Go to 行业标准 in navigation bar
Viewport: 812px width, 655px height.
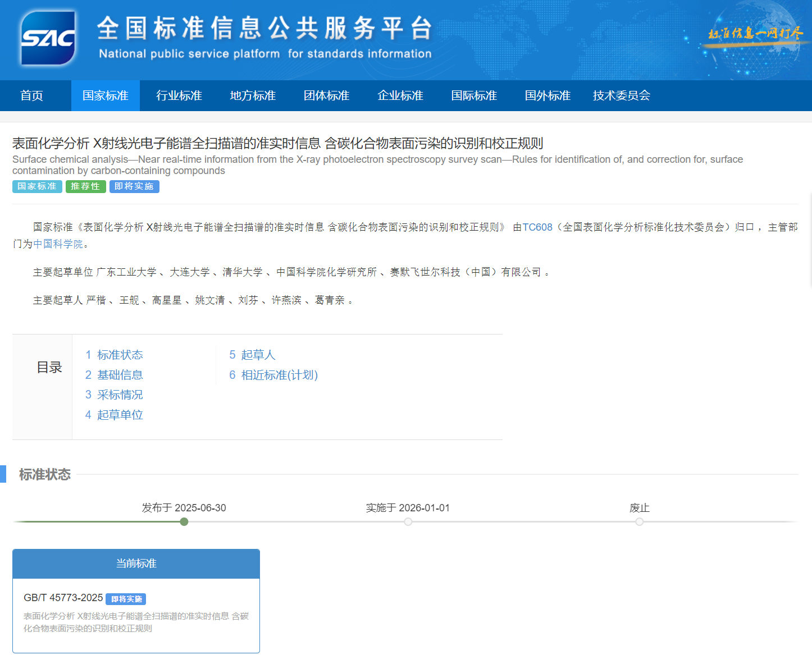click(179, 96)
